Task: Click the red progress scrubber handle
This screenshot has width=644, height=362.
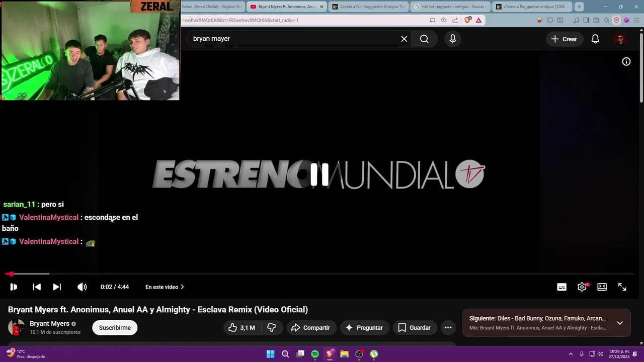Action: 11,274
